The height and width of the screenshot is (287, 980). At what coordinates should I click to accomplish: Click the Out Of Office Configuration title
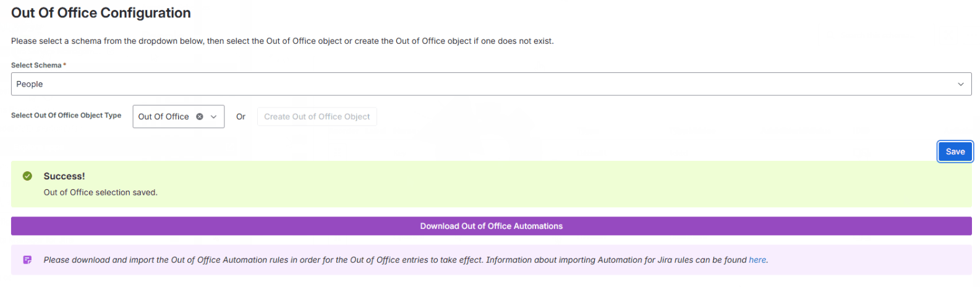[x=101, y=13]
